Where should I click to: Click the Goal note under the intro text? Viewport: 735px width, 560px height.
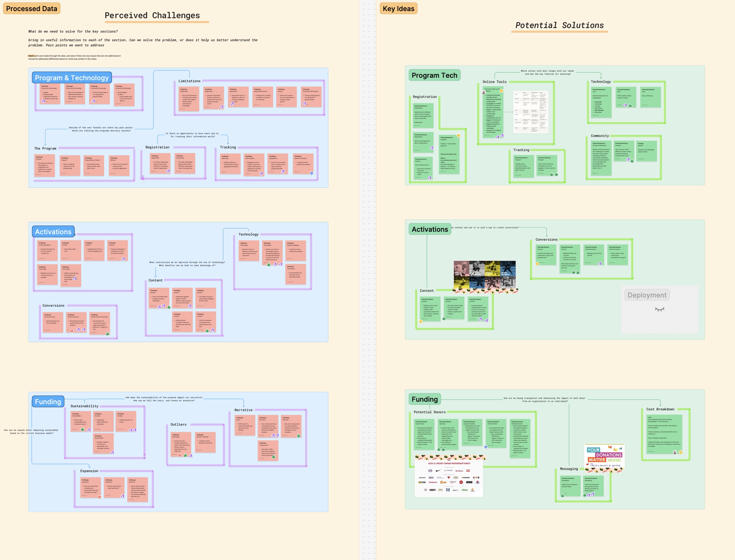click(74, 57)
